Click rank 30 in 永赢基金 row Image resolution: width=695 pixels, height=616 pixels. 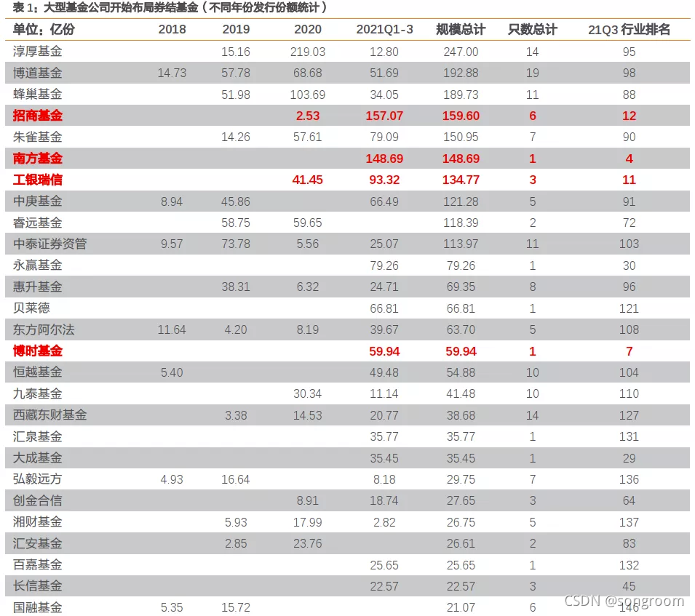pos(629,265)
